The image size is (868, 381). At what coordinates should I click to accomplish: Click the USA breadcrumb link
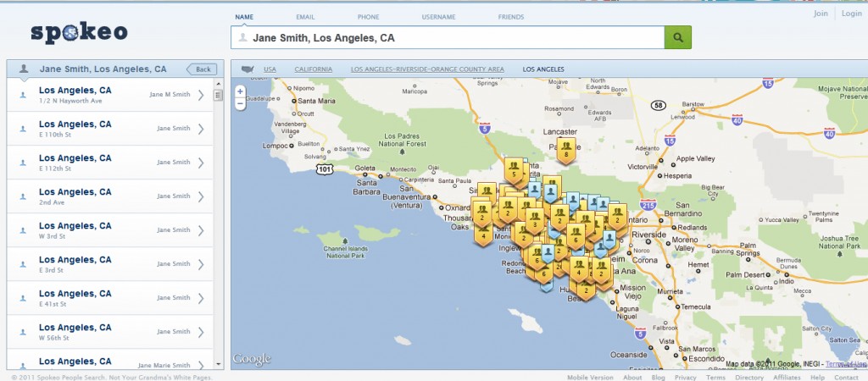[270, 69]
